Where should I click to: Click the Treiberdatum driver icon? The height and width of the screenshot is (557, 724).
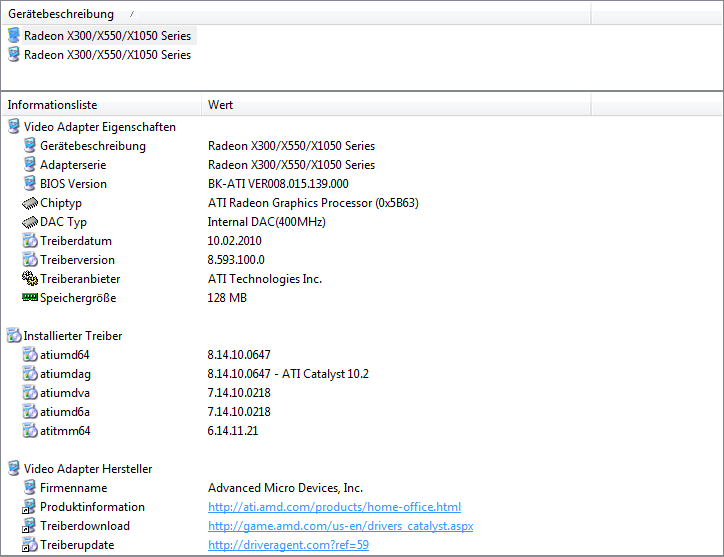tap(30, 241)
